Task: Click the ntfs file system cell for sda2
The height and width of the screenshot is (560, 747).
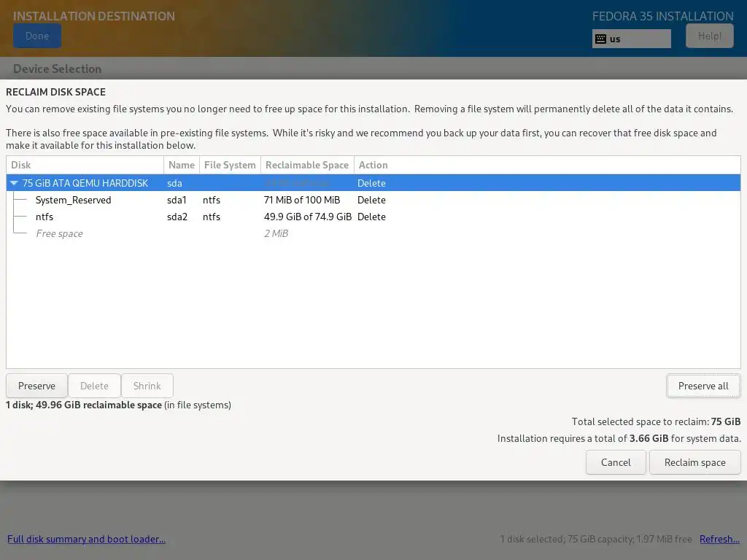Action: (212, 217)
